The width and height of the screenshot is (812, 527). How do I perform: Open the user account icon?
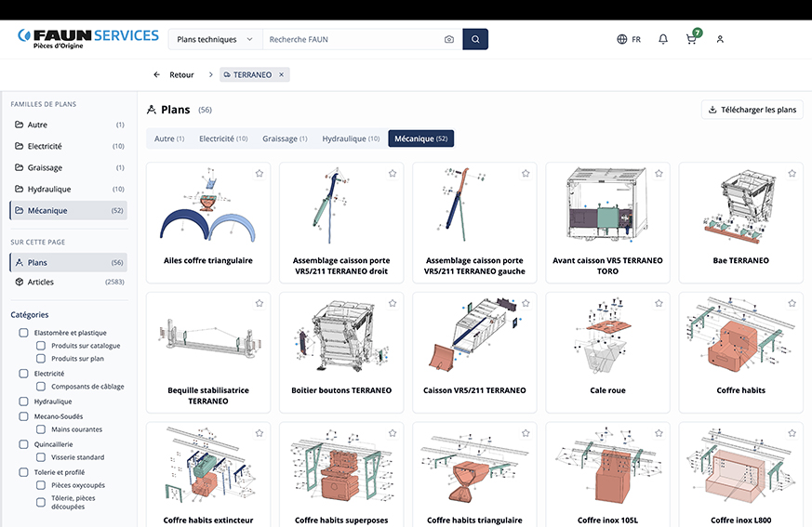(x=720, y=40)
